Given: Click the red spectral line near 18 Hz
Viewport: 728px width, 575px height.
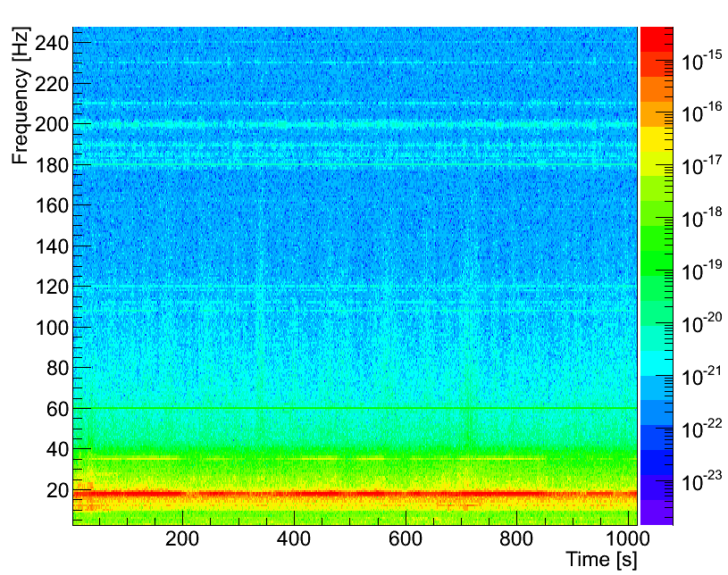Looking at the screenshot, I should [355, 494].
